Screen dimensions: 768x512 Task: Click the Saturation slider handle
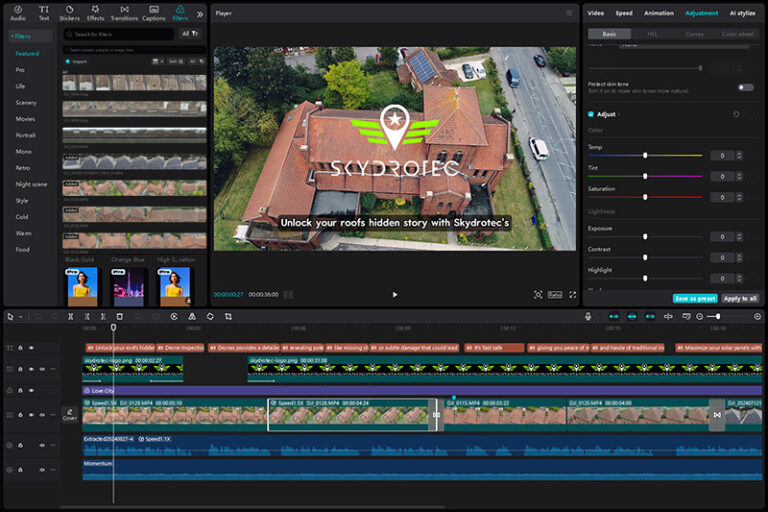pos(645,197)
